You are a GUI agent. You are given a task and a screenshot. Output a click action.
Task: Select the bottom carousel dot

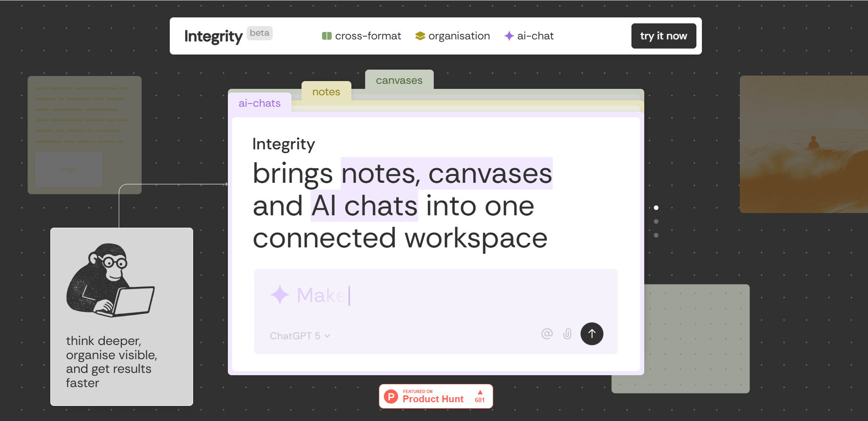[x=656, y=235]
